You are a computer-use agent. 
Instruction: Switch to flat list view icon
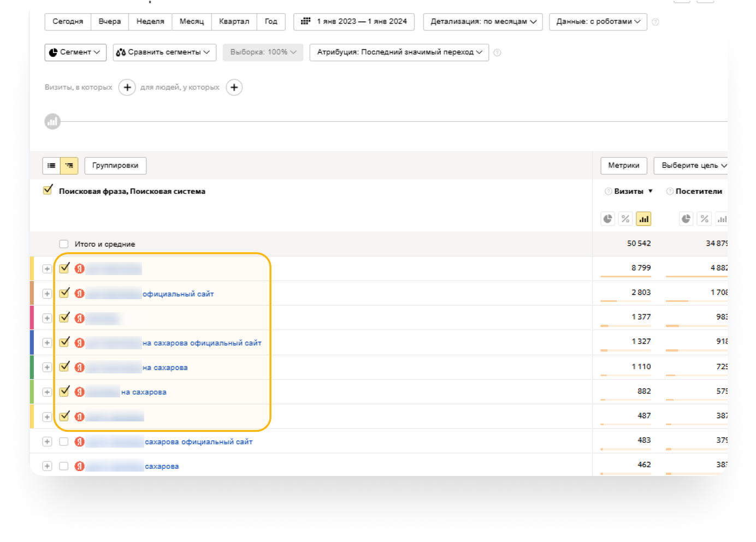[51, 165]
